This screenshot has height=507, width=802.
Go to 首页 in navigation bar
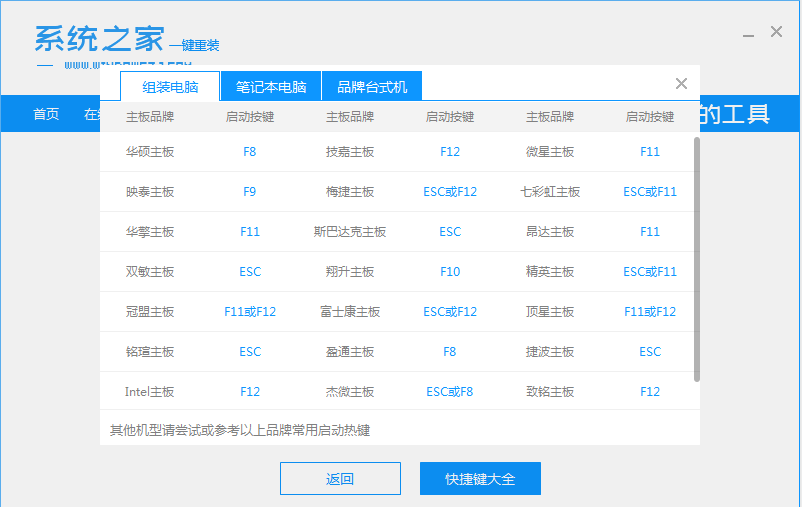(x=46, y=114)
